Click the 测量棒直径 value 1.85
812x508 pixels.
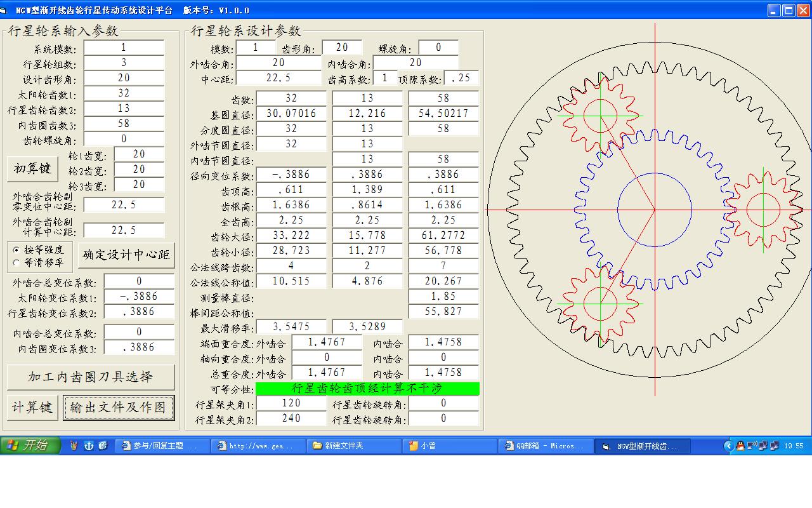[443, 296]
